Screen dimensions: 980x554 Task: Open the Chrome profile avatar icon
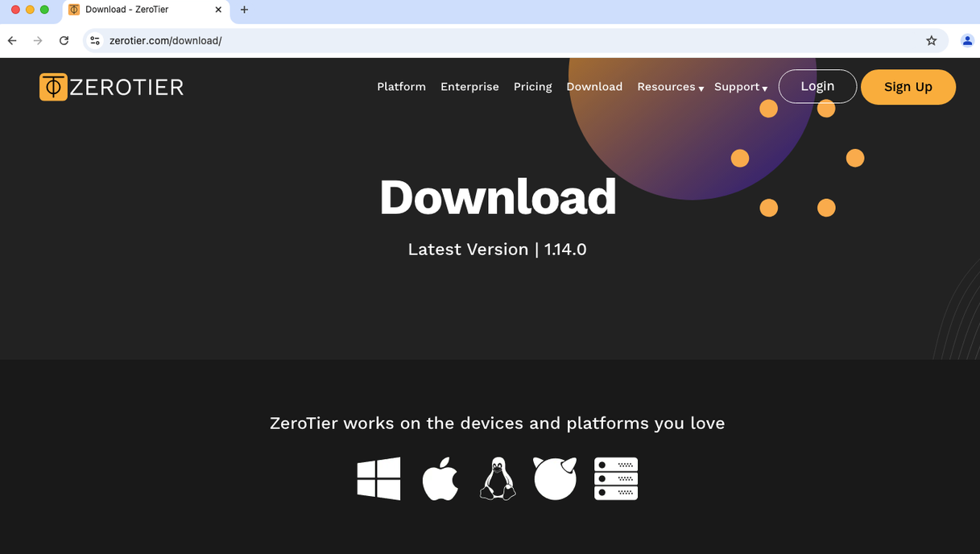(967, 40)
